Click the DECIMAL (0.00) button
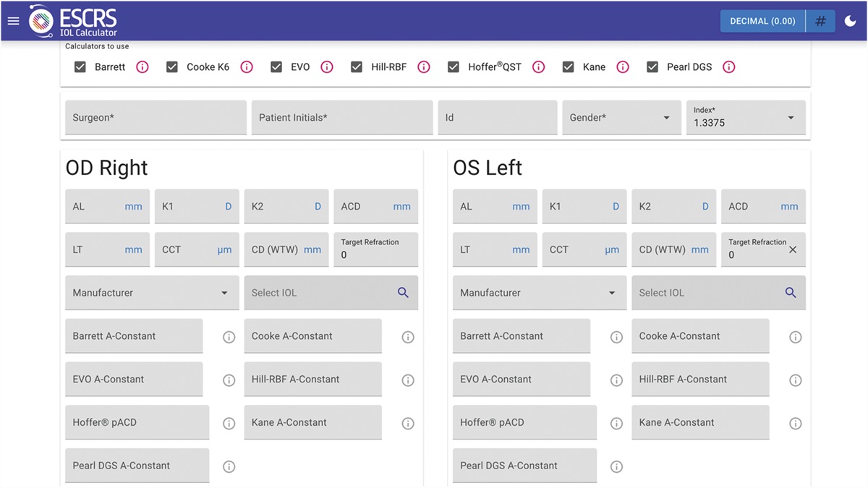Image resolution: width=868 pixels, height=488 pixels. coord(762,21)
